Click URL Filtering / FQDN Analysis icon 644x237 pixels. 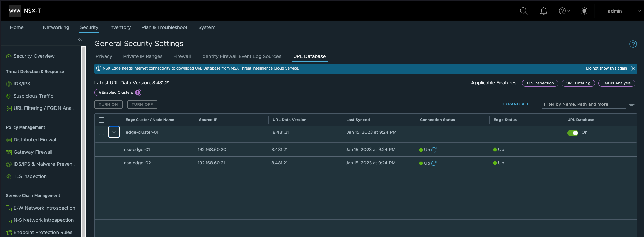[x=9, y=108]
